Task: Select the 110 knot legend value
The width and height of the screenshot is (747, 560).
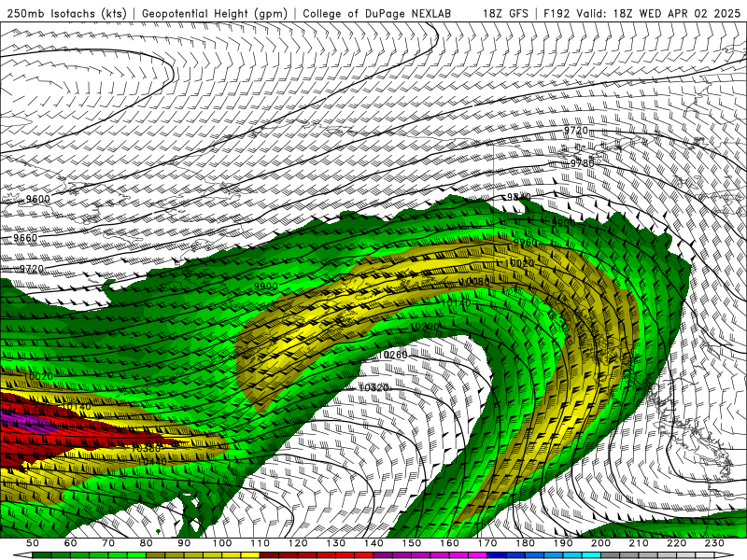Action: [261, 543]
